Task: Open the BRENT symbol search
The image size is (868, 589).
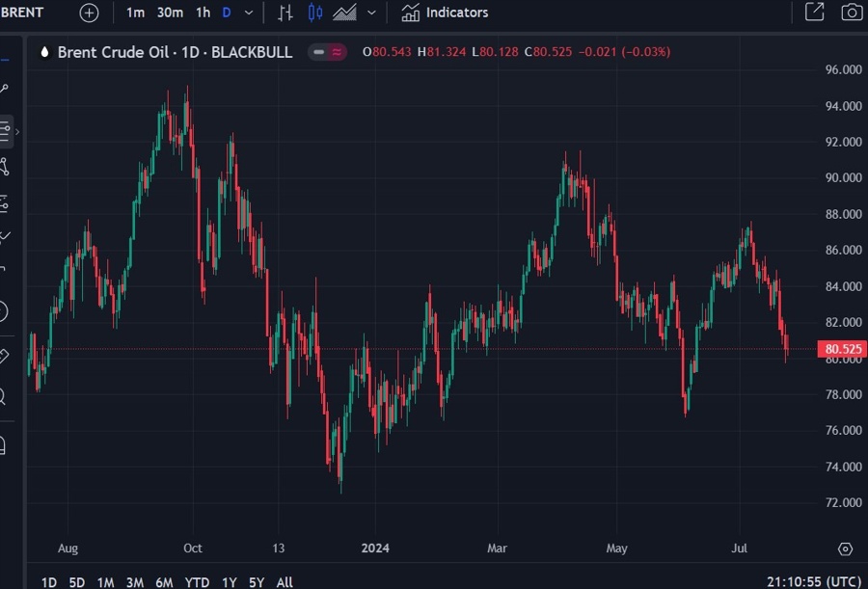Action: (x=21, y=13)
